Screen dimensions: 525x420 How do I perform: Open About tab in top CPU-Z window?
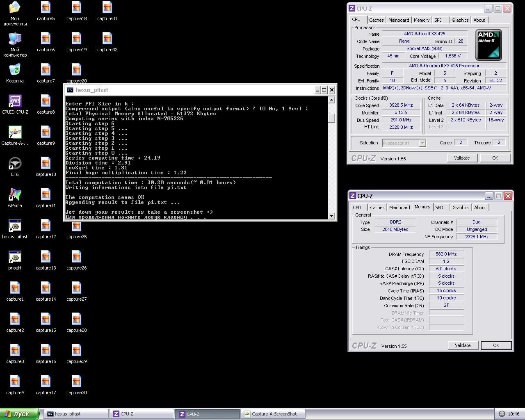tap(479, 20)
